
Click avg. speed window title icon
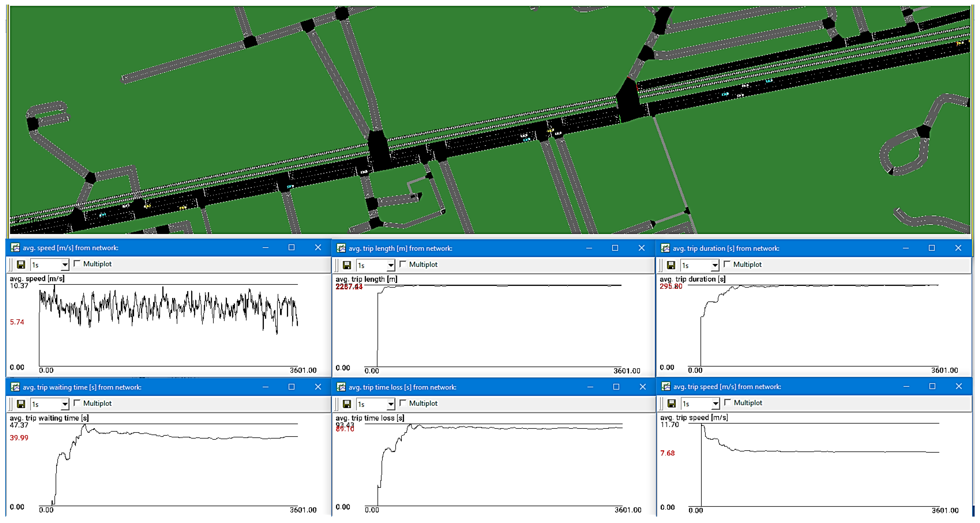pos(15,248)
